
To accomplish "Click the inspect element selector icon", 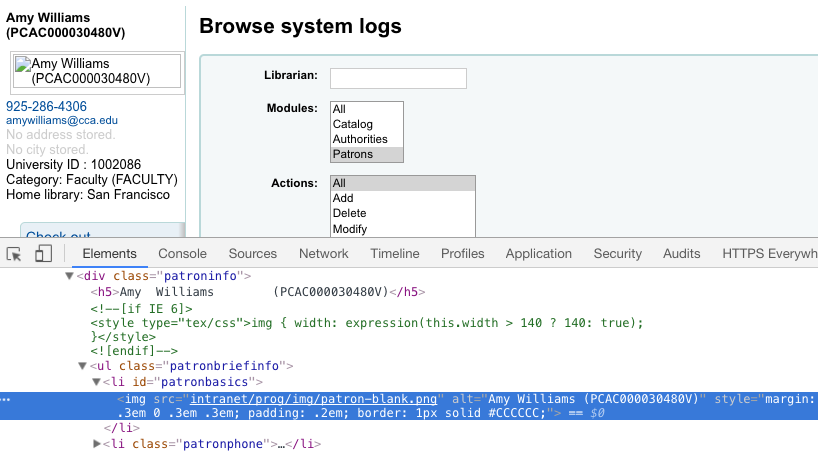I will pos(15,254).
